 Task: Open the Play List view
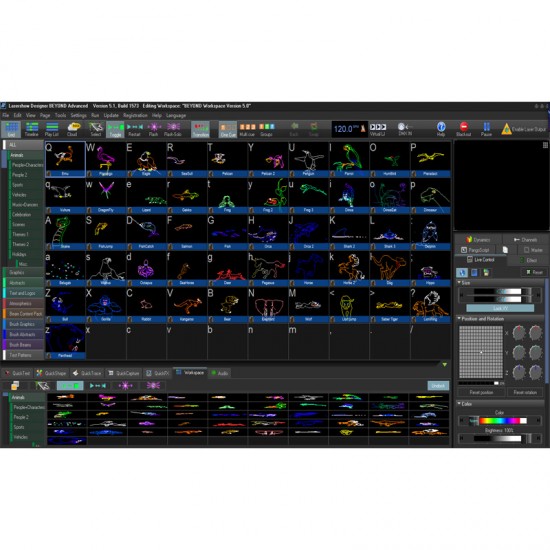coord(52,129)
